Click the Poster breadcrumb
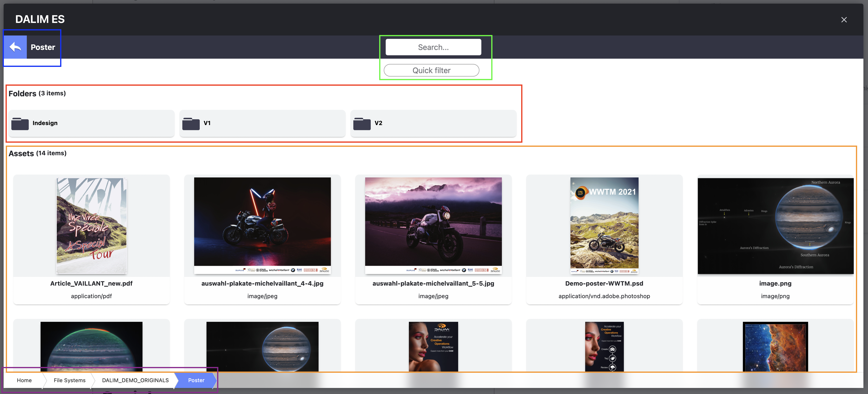 point(196,380)
